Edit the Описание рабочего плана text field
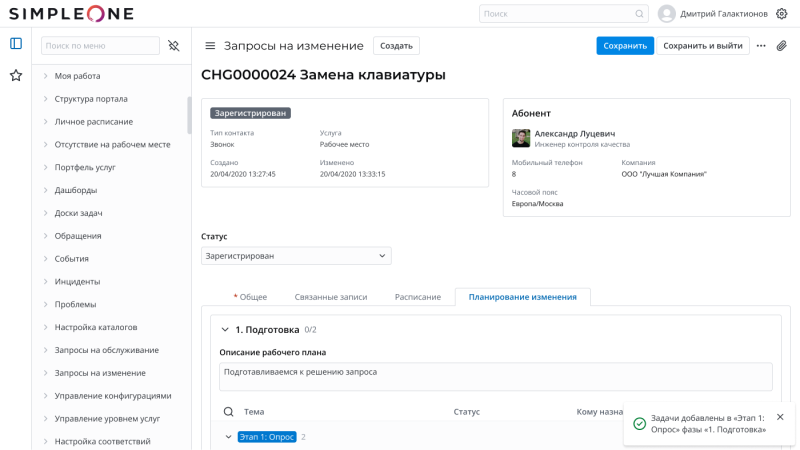The height and width of the screenshot is (450, 800). pyautogui.click(x=495, y=377)
